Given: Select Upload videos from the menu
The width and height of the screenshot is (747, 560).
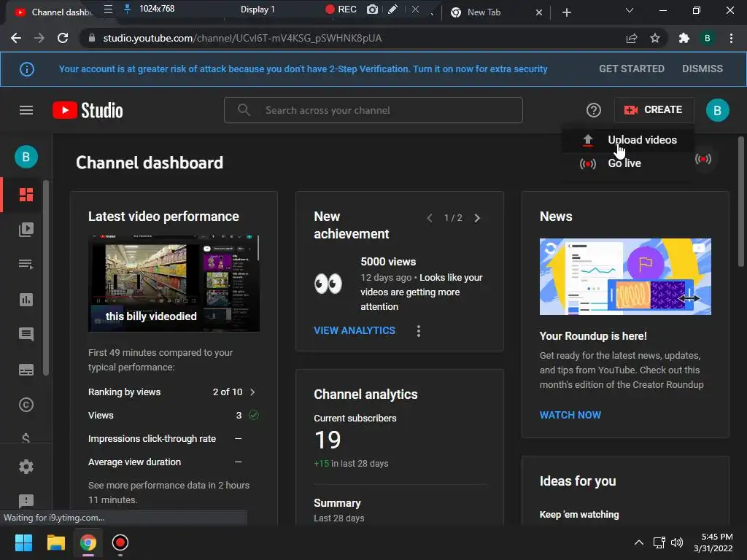Looking at the screenshot, I should coord(628,140).
